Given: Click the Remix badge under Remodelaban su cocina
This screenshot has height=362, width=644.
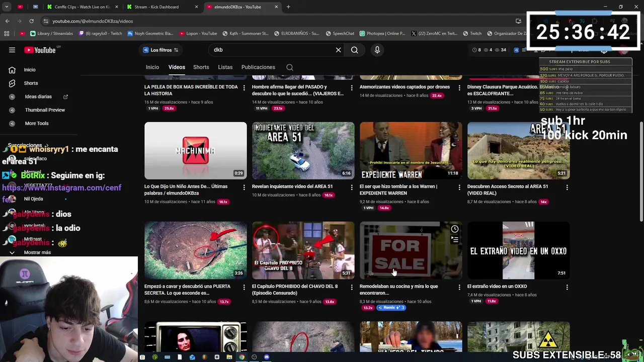Looking at the screenshot, I should click(x=391, y=308).
